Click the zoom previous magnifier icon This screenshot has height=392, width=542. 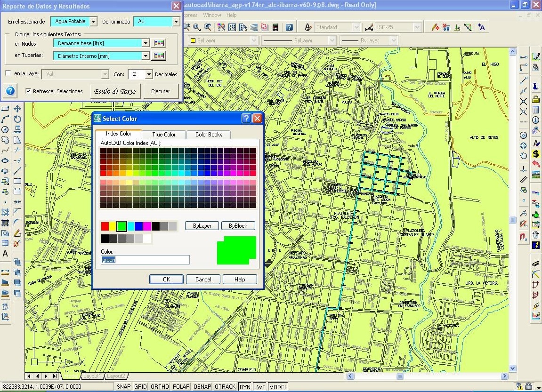[x=207, y=27]
